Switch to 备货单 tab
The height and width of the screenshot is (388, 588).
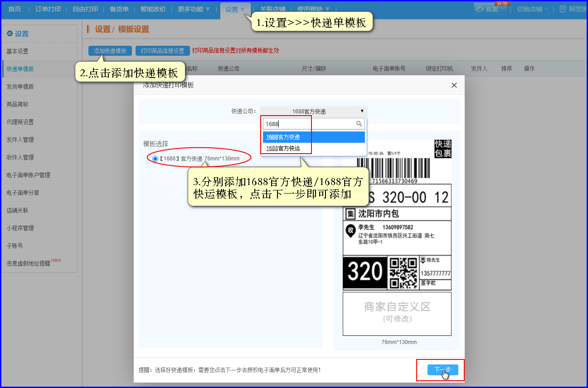(119, 9)
